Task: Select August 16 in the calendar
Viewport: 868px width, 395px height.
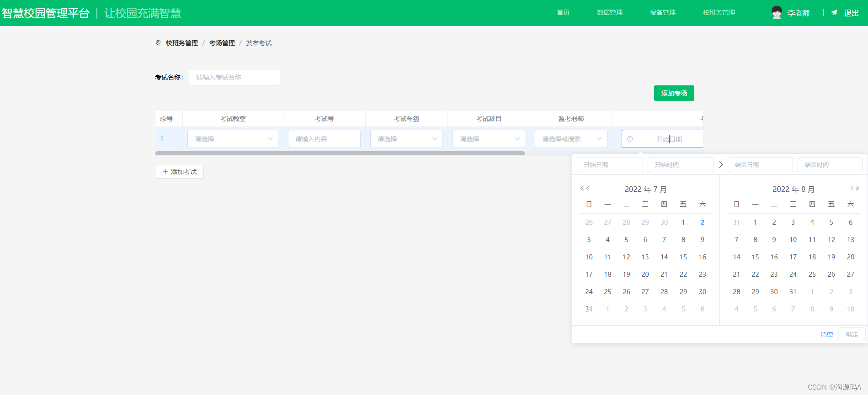Action: [774, 257]
